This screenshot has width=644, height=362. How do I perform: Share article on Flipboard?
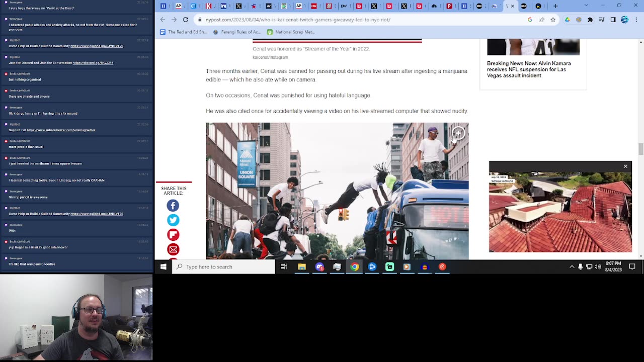point(173,234)
